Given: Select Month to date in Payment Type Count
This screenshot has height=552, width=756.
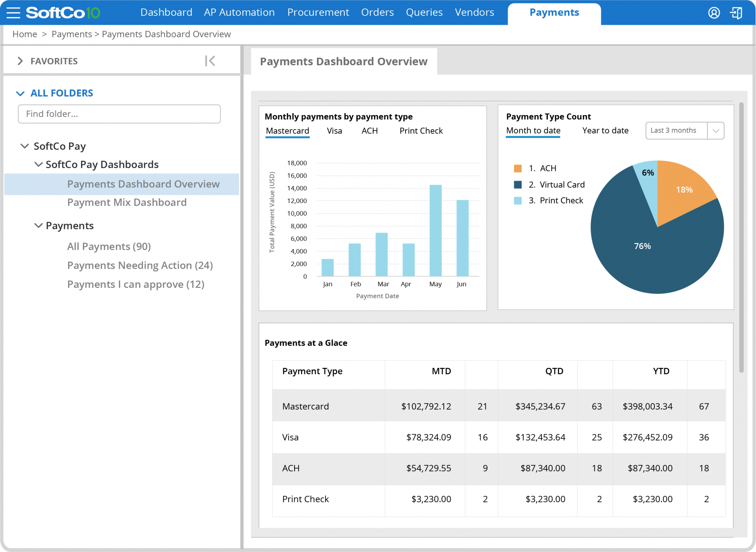Looking at the screenshot, I should (x=533, y=130).
